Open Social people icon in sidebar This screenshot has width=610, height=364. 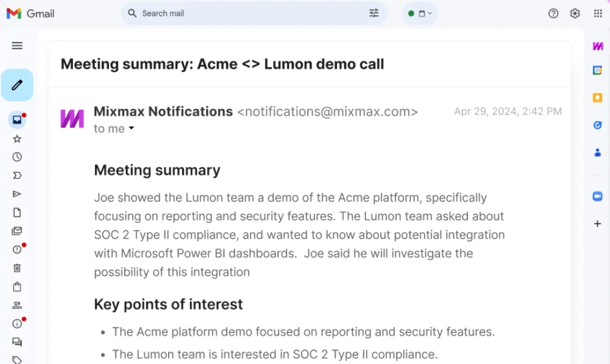[17, 306]
